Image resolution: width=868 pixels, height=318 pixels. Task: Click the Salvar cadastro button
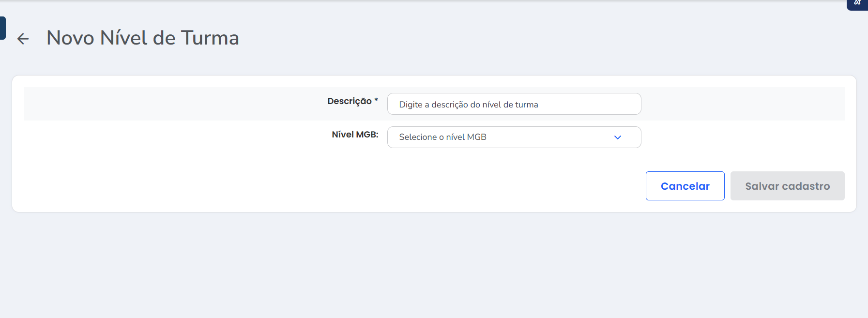(787, 186)
